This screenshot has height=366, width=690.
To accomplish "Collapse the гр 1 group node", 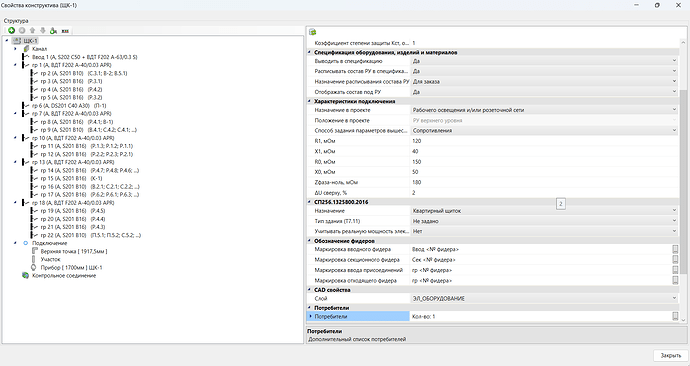I will (x=15, y=65).
